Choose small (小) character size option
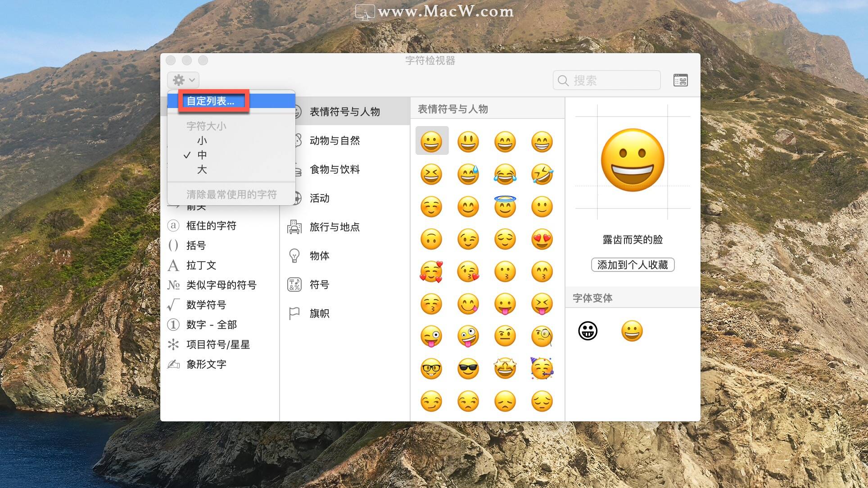Viewport: 868px width, 488px height. (202, 140)
